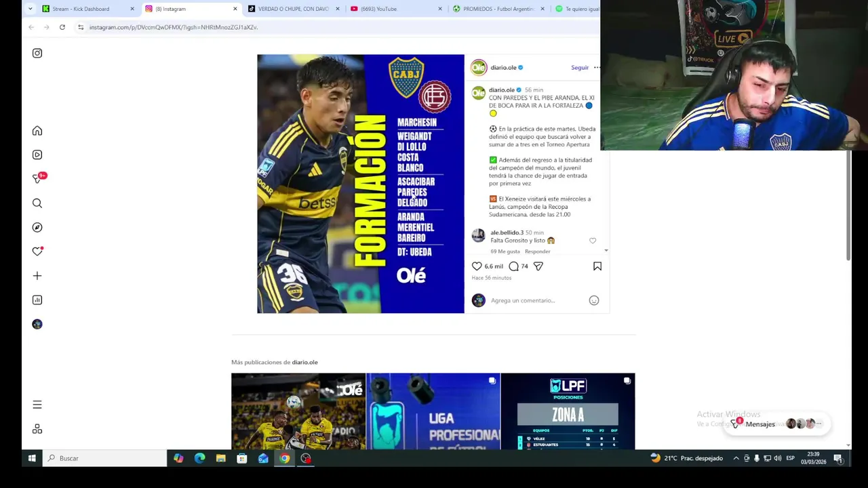Click the browser Back arrow
The height and width of the screenshot is (488, 868).
[31, 27]
